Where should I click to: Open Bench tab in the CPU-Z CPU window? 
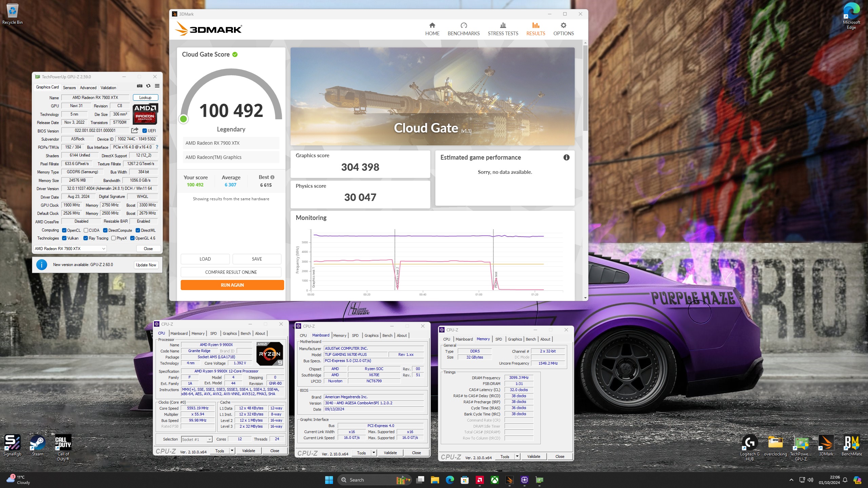[x=245, y=333]
